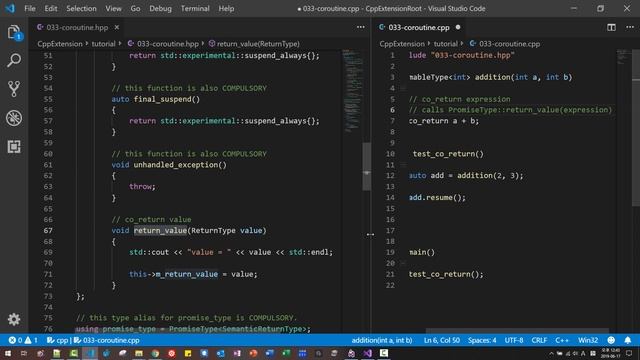The width and height of the screenshot is (640, 360).
Task: Click the right editor vertical scrollbar thumb
Action: [636, 129]
